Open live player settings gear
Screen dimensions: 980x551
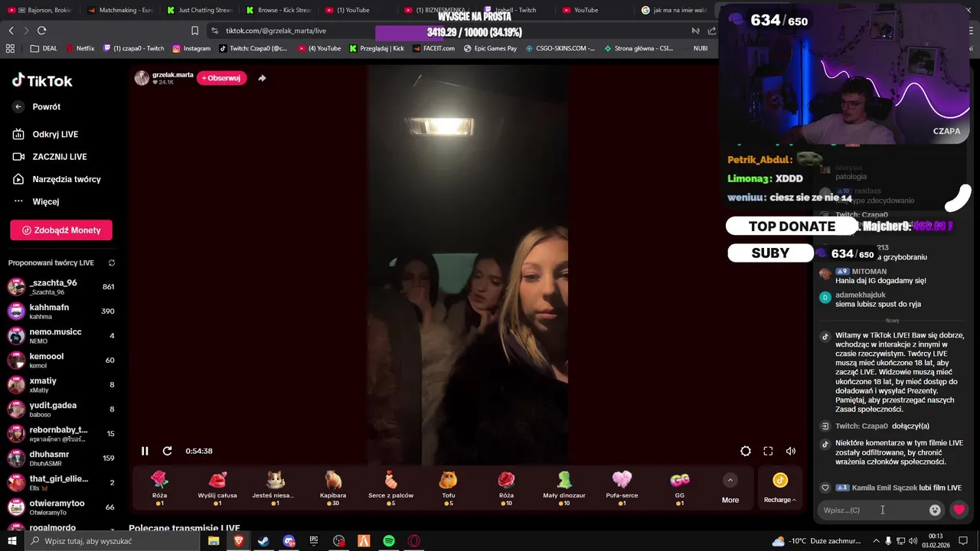click(x=745, y=451)
